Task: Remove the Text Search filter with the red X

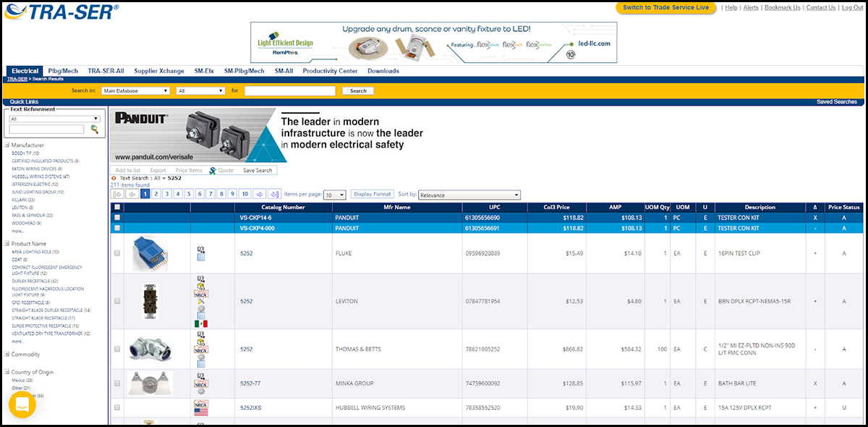Action: (x=114, y=178)
